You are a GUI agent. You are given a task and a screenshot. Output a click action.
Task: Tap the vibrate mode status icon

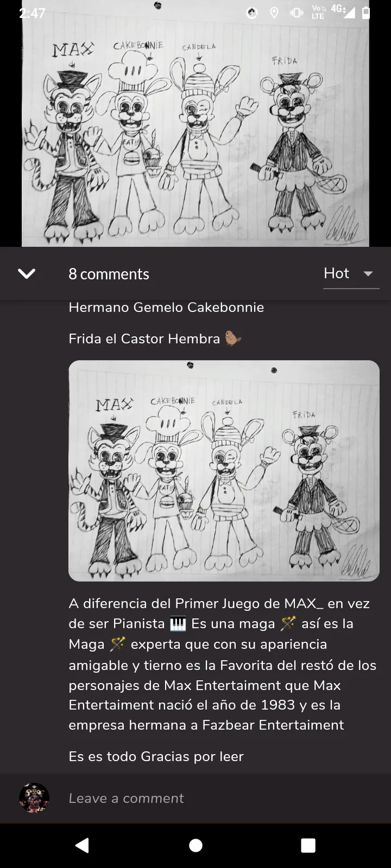297,13
